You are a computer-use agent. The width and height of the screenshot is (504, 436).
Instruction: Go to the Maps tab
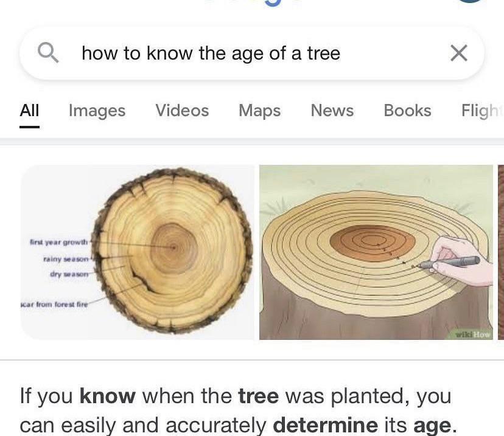(x=260, y=111)
